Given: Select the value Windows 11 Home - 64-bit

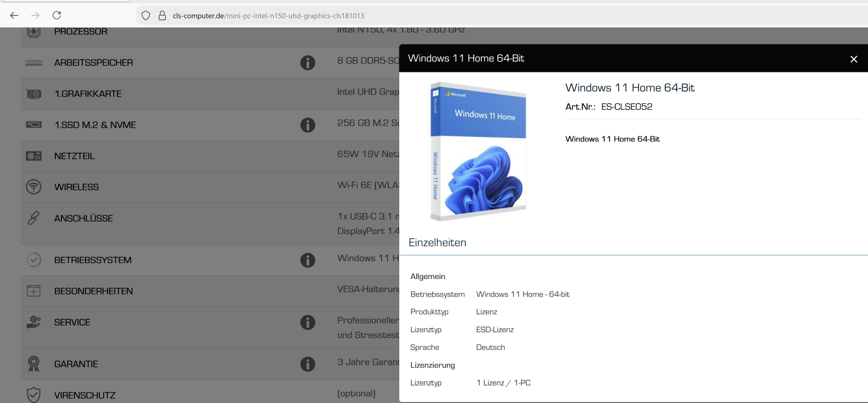Looking at the screenshot, I should [523, 295].
